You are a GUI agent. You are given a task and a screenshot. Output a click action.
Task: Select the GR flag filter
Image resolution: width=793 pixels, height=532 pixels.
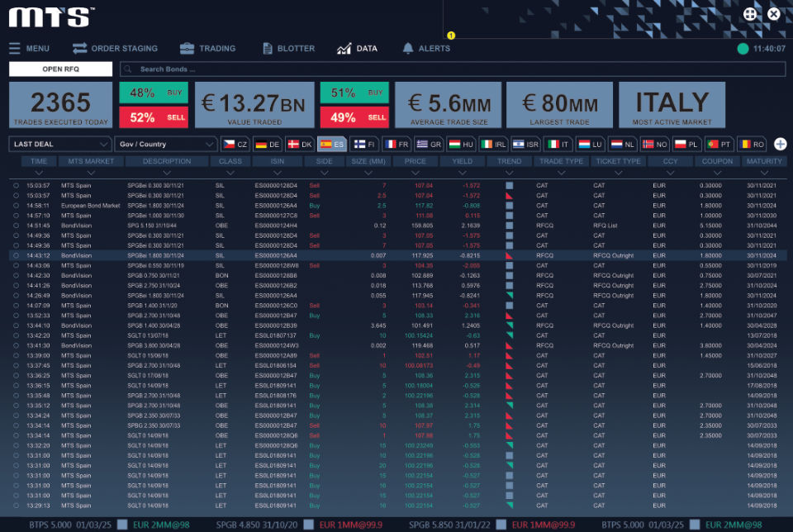point(429,144)
